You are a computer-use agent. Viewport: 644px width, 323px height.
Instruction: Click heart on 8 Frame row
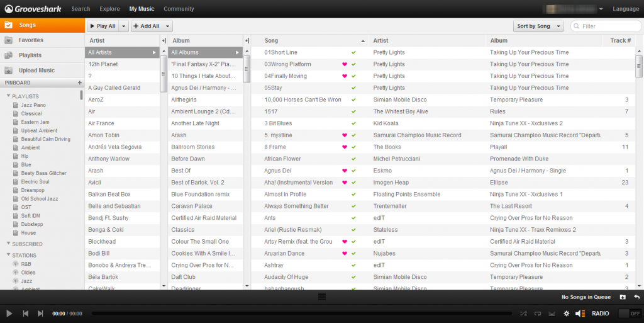coord(345,147)
